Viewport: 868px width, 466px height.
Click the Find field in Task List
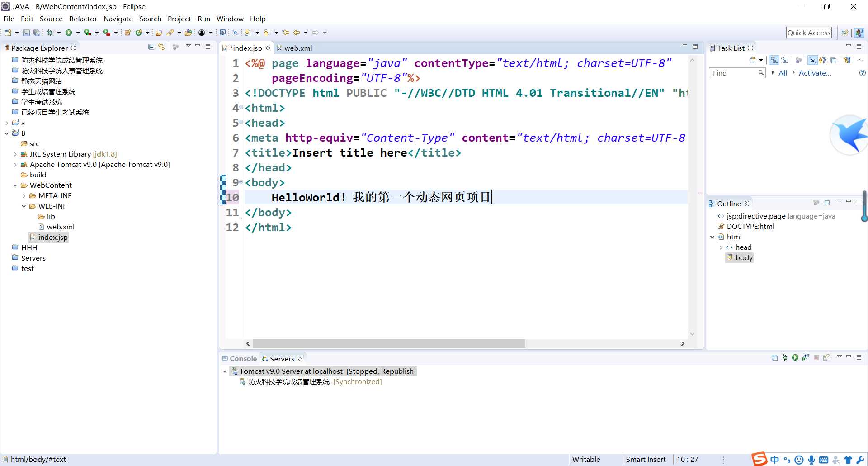tap(737, 73)
